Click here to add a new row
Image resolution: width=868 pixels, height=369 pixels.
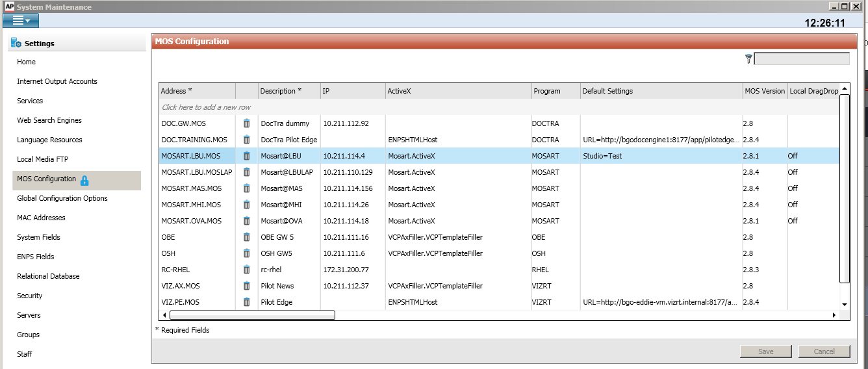pos(206,107)
